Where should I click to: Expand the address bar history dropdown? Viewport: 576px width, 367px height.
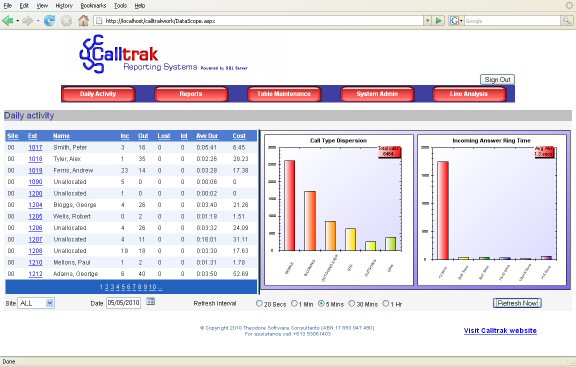point(427,21)
